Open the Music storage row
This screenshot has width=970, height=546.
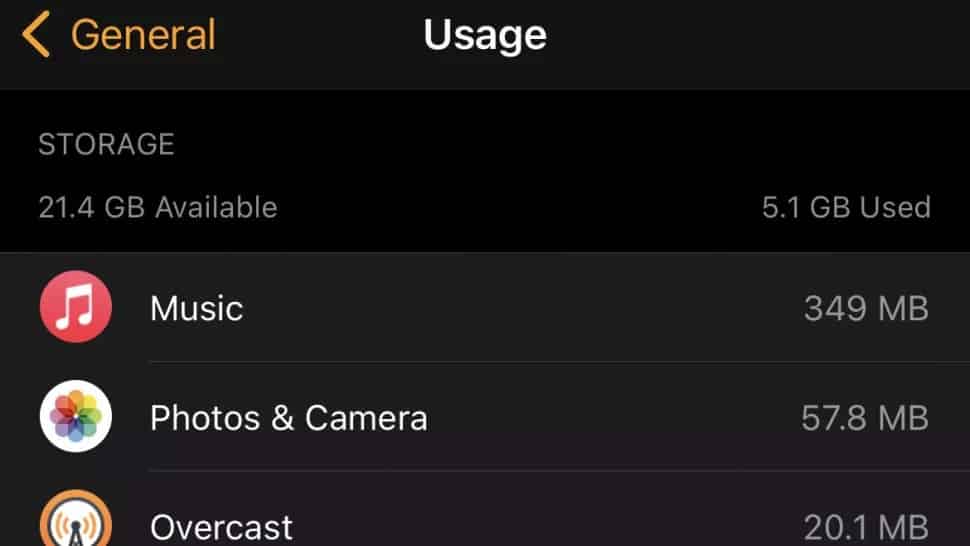[x=485, y=307]
